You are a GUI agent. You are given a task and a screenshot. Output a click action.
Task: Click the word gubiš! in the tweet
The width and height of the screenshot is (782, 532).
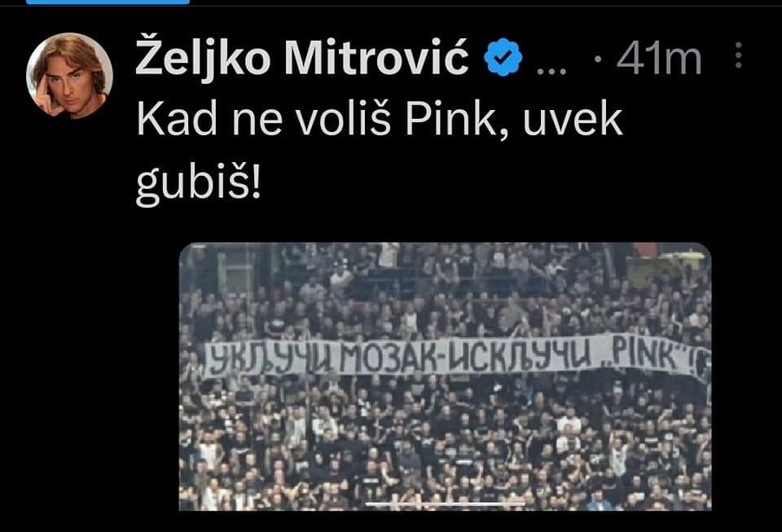click(x=199, y=185)
